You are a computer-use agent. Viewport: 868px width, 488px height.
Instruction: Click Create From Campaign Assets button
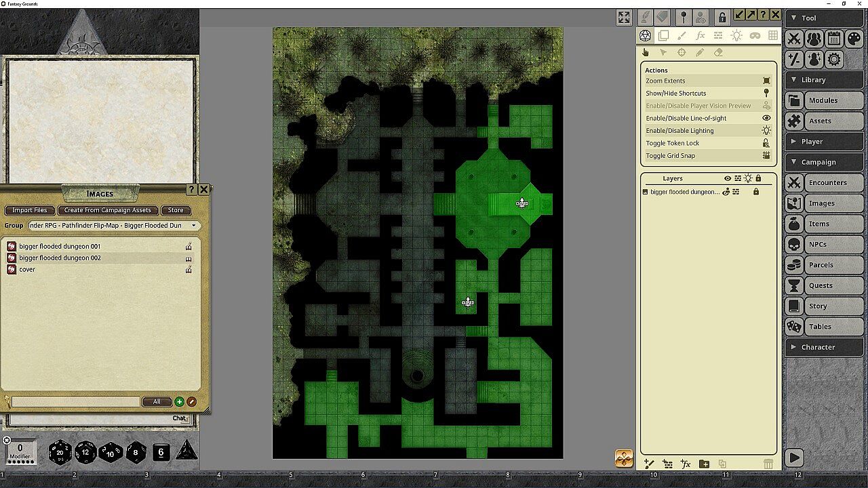coord(108,210)
